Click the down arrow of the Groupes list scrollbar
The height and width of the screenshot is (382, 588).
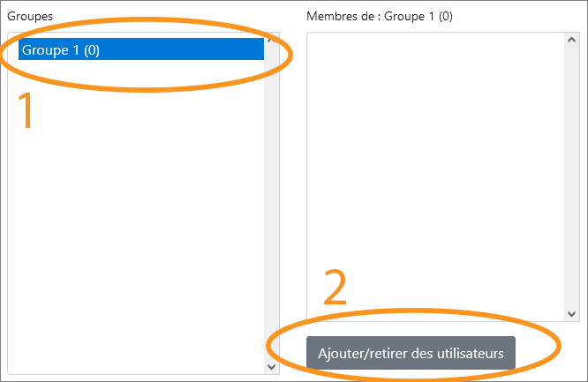272,367
